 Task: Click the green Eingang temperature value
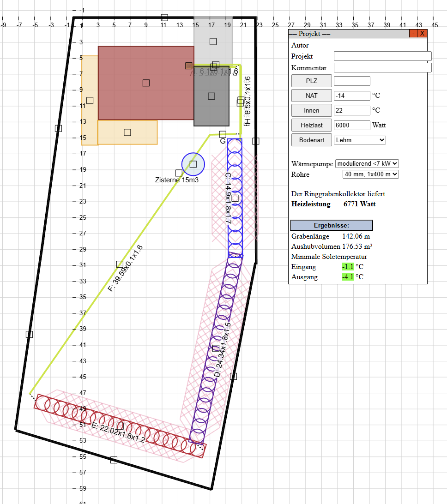pos(347,267)
